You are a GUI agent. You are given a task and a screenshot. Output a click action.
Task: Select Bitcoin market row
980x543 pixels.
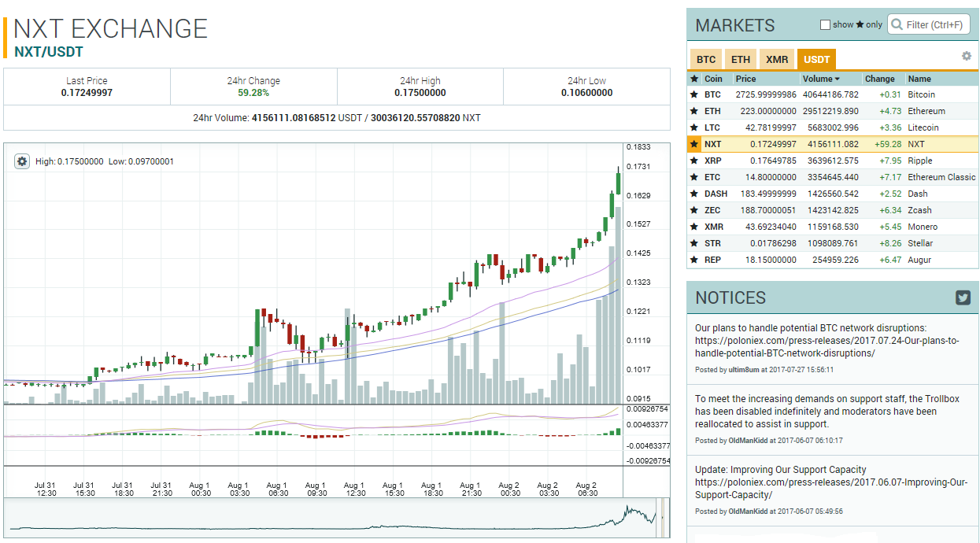pyautogui.click(x=833, y=94)
